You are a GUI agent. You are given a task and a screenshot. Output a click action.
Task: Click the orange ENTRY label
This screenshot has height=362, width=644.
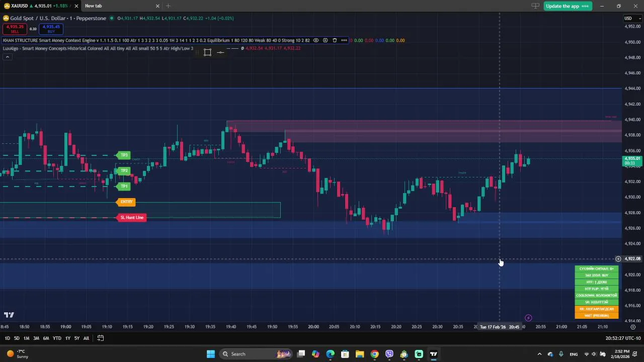pyautogui.click(x=126, y=202)
